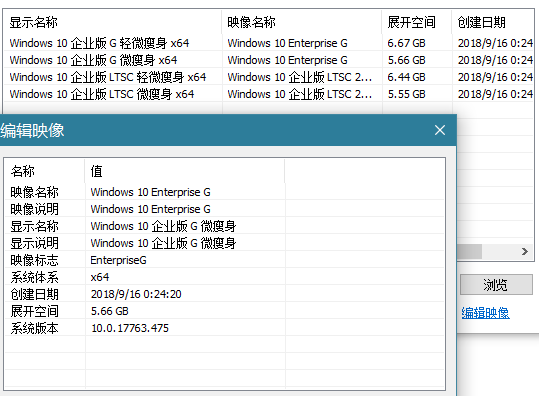The height and width of the screenshot is (396, 539).
Task: Click the 6.44 GB size cell
Action: 406,77
